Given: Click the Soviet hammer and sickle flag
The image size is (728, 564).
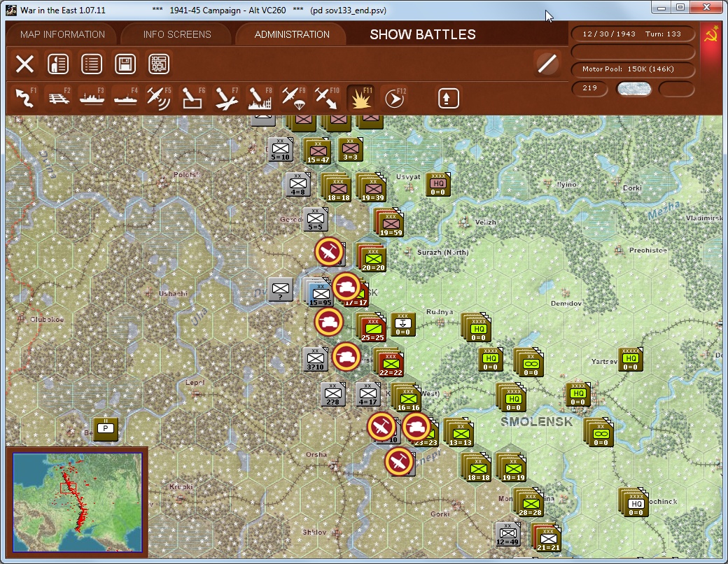Looking at the screenshot, I should tap(710, 35).
